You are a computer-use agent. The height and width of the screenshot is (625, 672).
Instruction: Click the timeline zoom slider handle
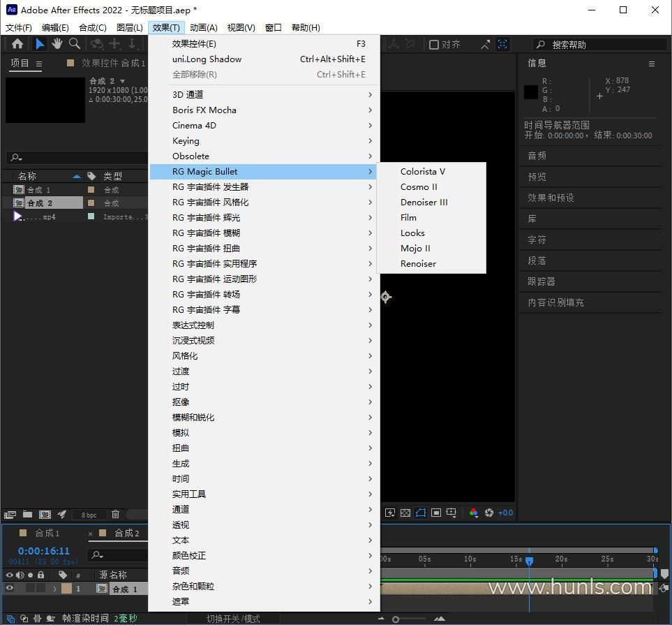click(x=396, y=619)
